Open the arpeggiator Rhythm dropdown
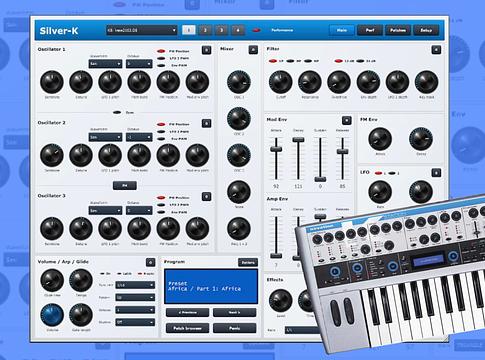This screenshot has height=360, width=485. [135, 322]
